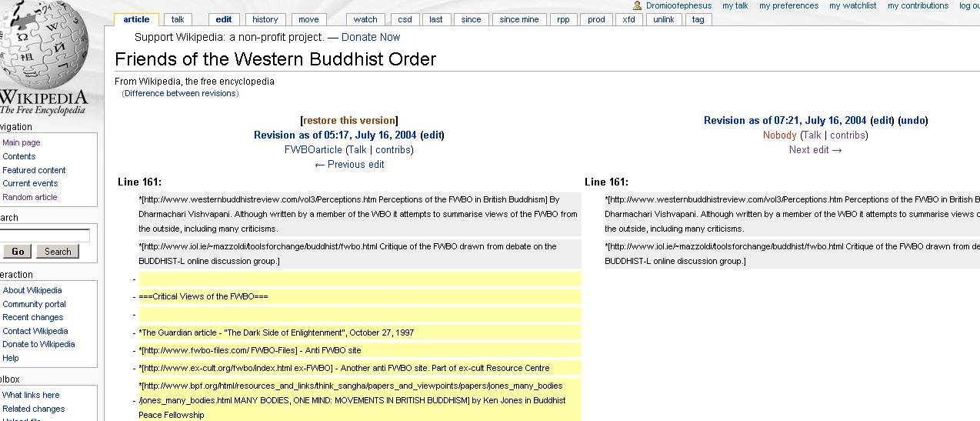Open the history tab
The width and height of the screenshot is (980, 421).
tap(265, 19)
